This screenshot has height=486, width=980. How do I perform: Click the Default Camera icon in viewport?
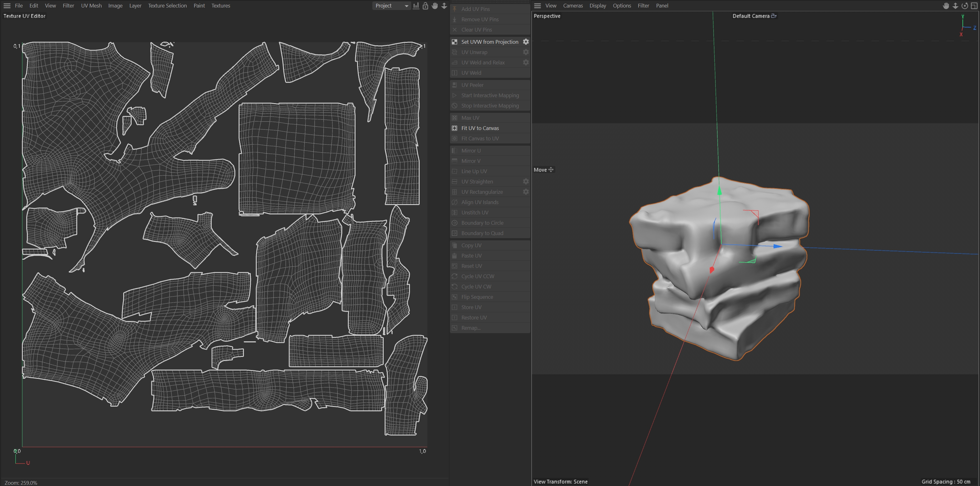pos(773,16)
